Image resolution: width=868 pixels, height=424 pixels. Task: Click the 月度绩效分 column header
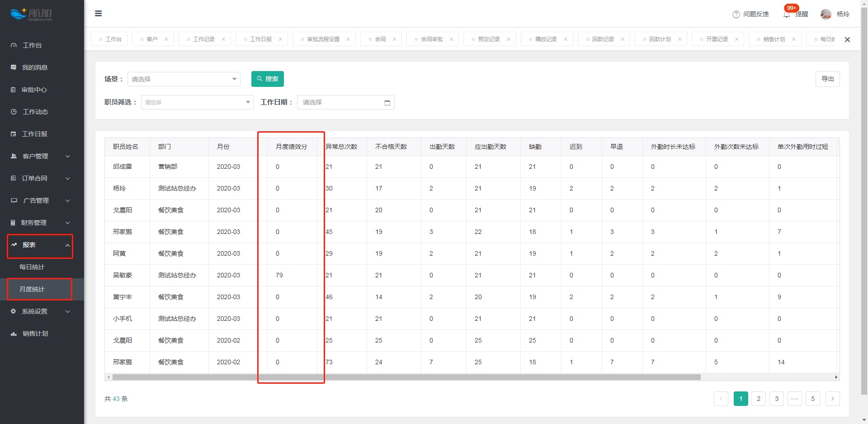(292, 147)
